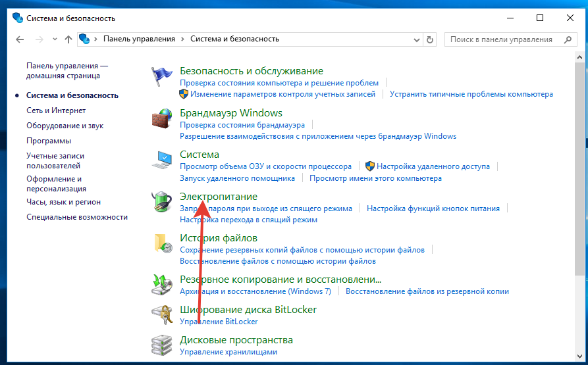The image size is (588, 365).
Task: Click the computer monitor System icon
Action: point(161,160)
